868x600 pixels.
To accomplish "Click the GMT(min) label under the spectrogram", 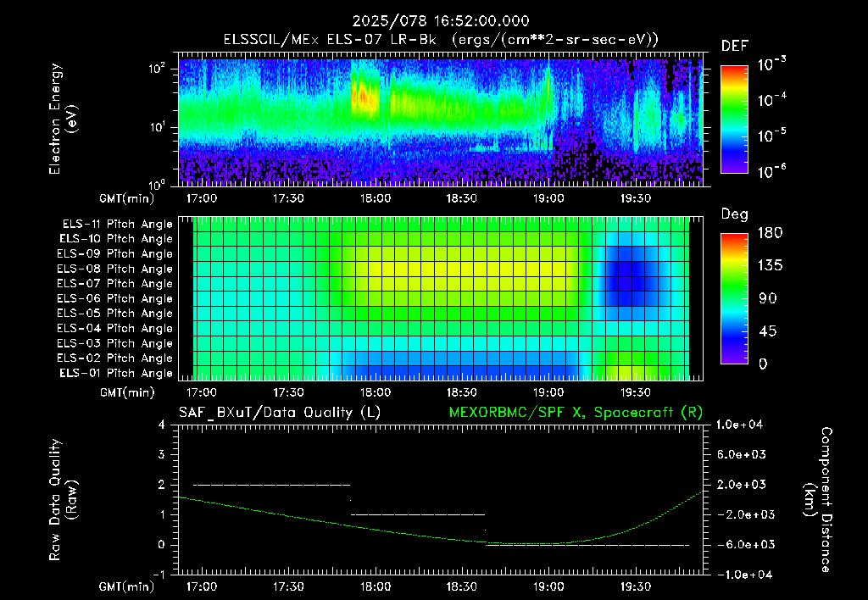I will pos(127,198).
